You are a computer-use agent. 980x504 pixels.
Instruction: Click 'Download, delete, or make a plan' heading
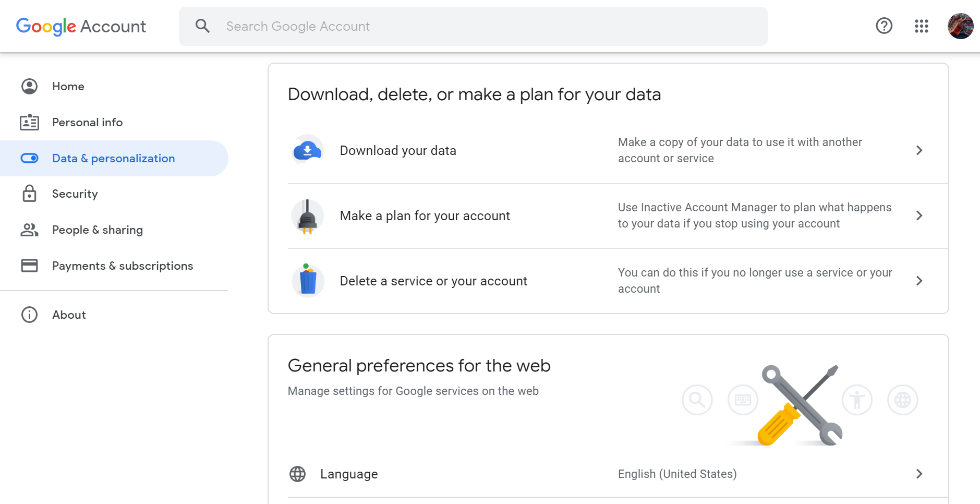pyautogui.click(x=474, y=94)
